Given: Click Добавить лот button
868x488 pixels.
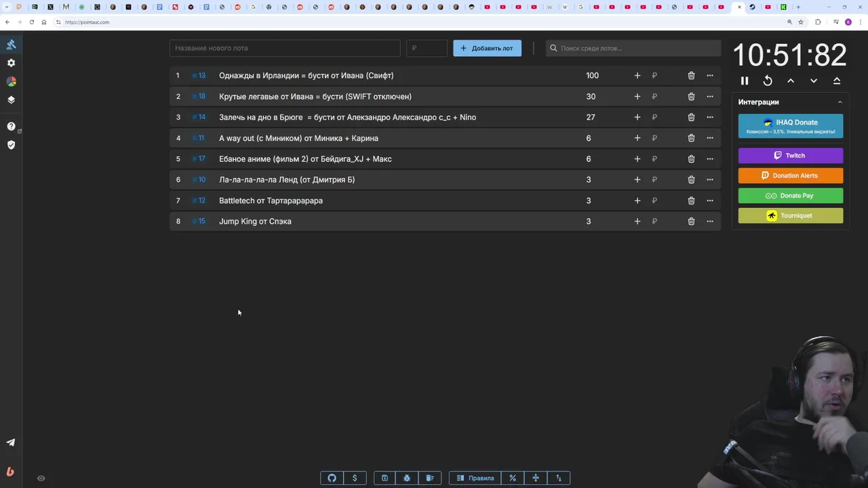Looking at the screenshot, I should (487, 48).
